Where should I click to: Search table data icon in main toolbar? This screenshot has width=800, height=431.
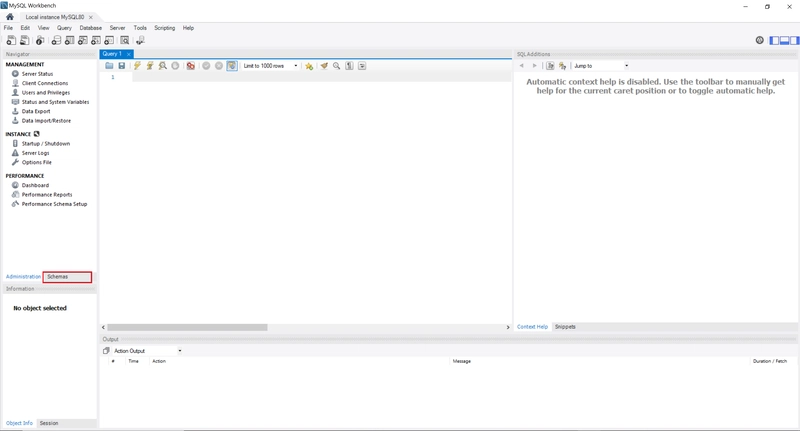click(x=124, y=40)
